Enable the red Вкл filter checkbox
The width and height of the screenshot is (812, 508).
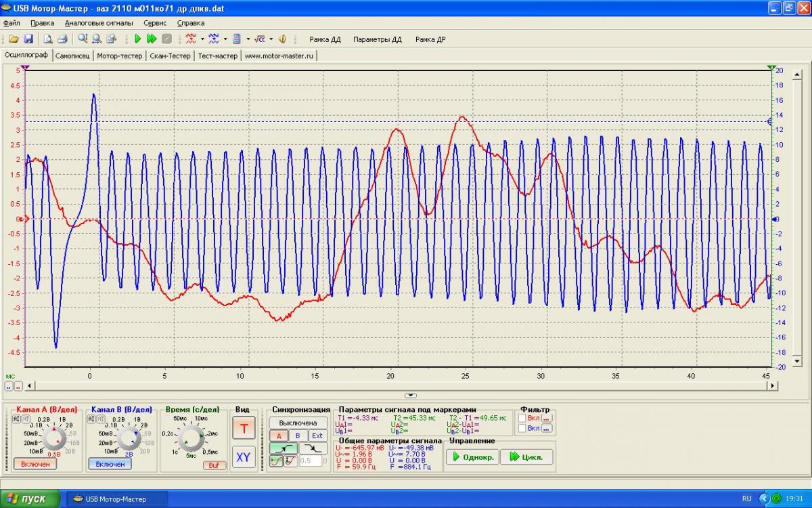(x=522, y=418)
